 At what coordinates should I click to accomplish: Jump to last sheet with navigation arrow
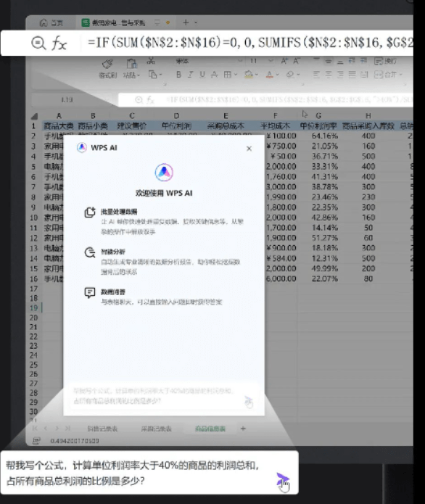coord(67,428)
